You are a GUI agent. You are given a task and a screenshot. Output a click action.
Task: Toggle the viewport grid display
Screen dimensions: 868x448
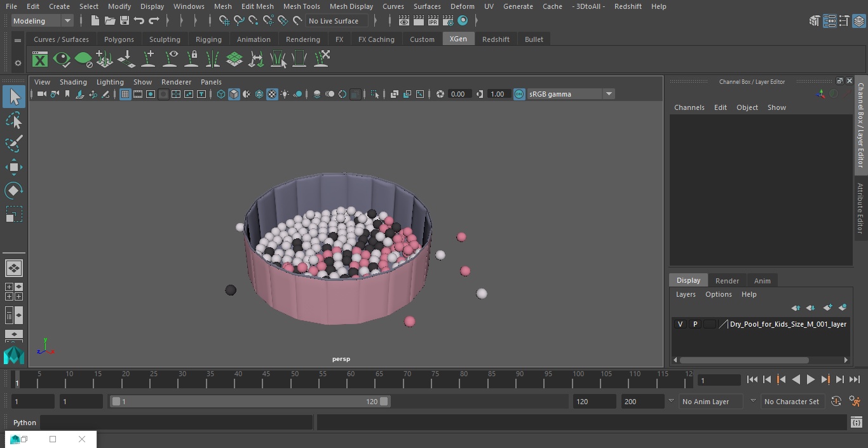click(x=125, y=94)
